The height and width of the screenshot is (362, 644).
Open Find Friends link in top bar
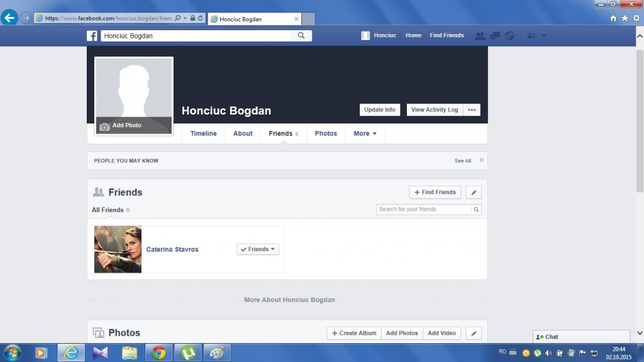pos(447,35)
